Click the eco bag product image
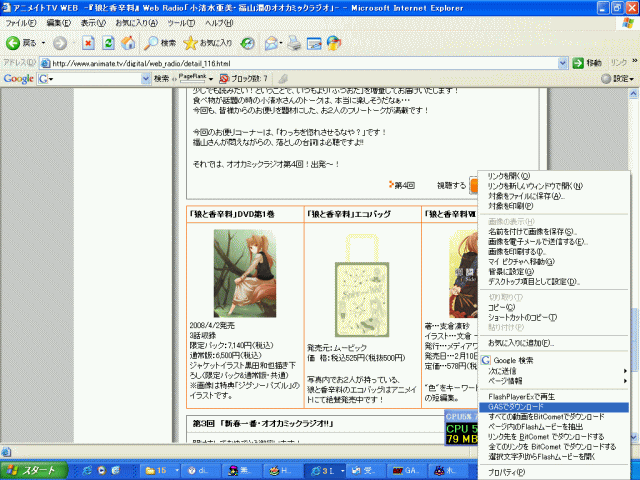The width and height of the screenshot is (640, 480). click(x=362, y=286)
